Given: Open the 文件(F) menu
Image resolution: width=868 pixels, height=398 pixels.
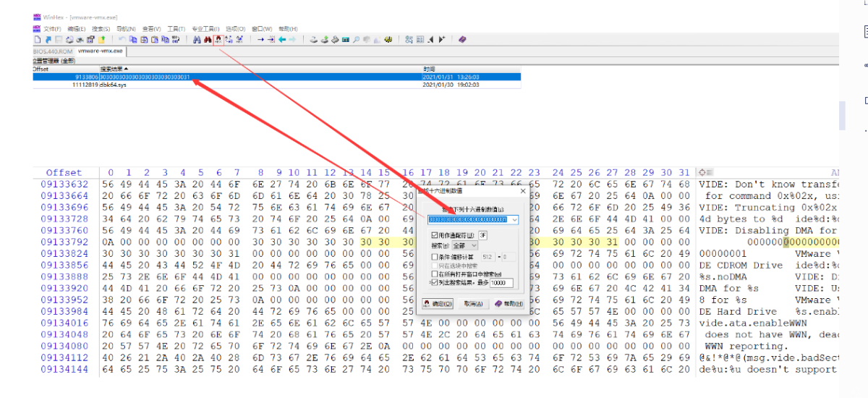Looking at the screenshot, I should 52,28.
